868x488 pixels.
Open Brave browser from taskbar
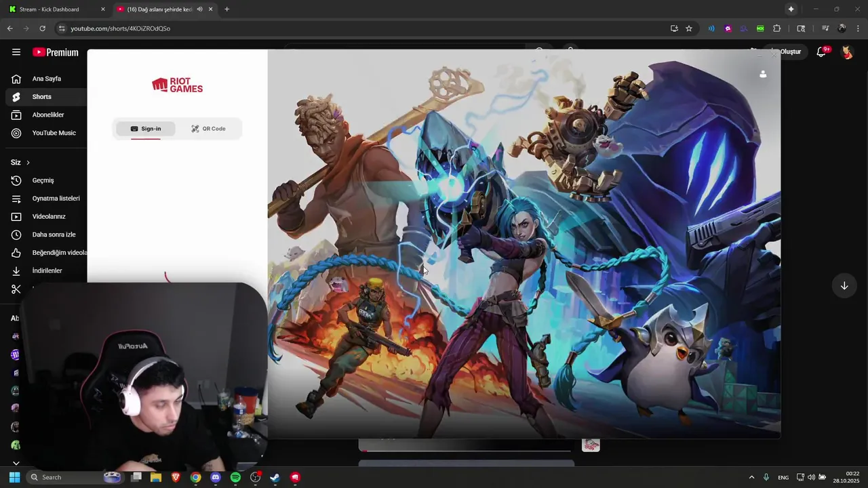coord(176,477)
